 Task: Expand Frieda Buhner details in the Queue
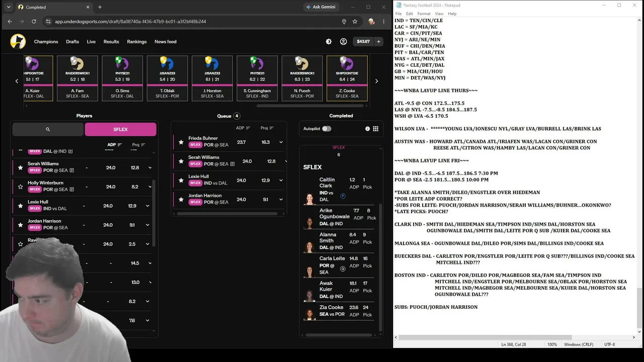pos(281,142)
